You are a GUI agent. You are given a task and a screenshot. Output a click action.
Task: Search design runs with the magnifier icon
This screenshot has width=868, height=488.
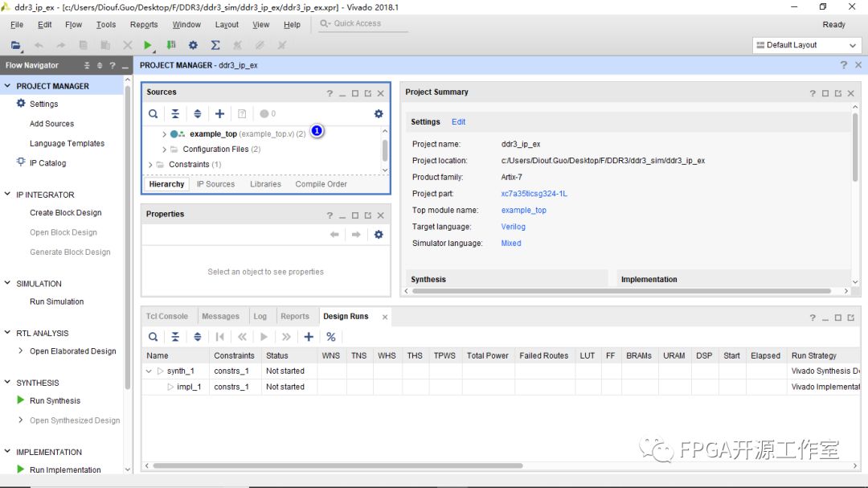[x=153, y=337]
